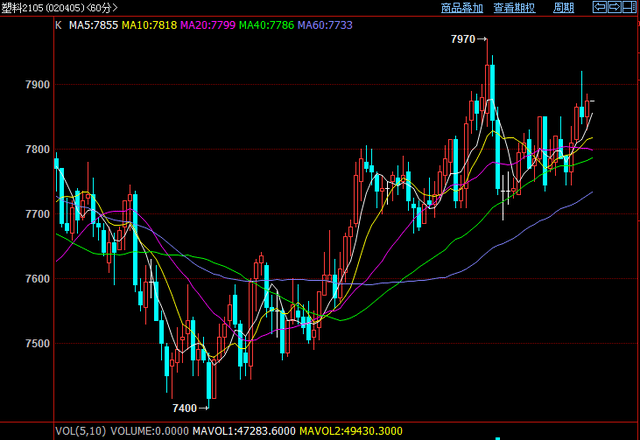The height and width of the screenshot is (440, 640).
Task: Select the MA60:7733 indicator label
Action: pyautogui.click(x=325, y=25)
